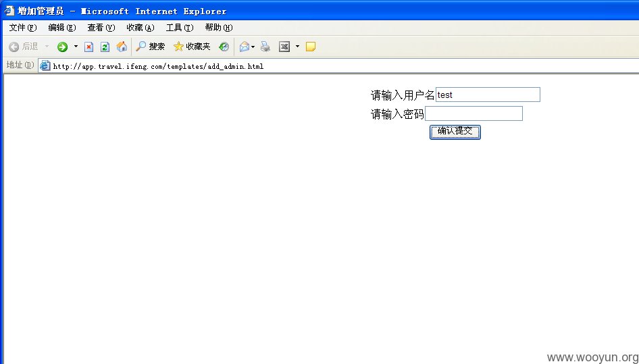Click the green Forward arrow icon
This screenshot has width=639, height=364.
[x=62, y=47]
